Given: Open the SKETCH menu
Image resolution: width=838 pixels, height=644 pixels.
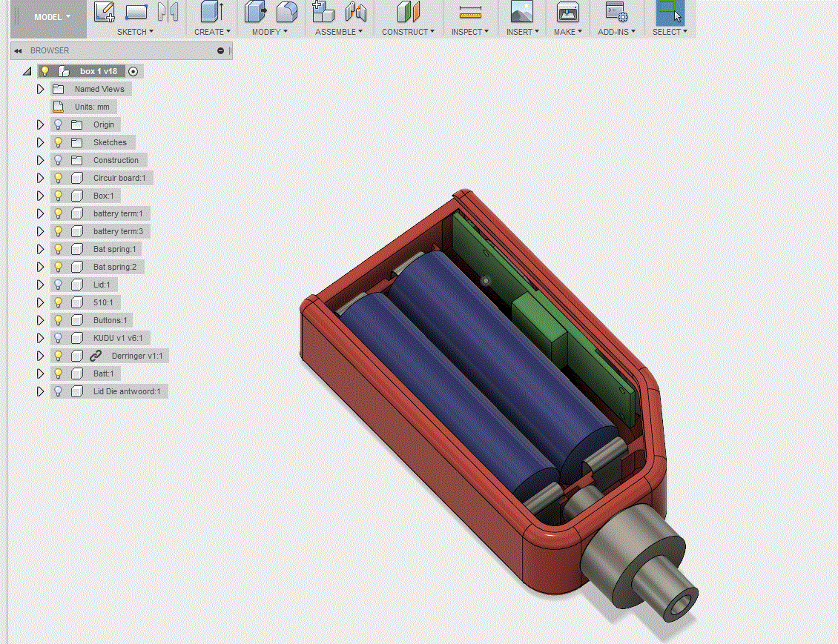Looking at the screenshot, I should (135, 32).
